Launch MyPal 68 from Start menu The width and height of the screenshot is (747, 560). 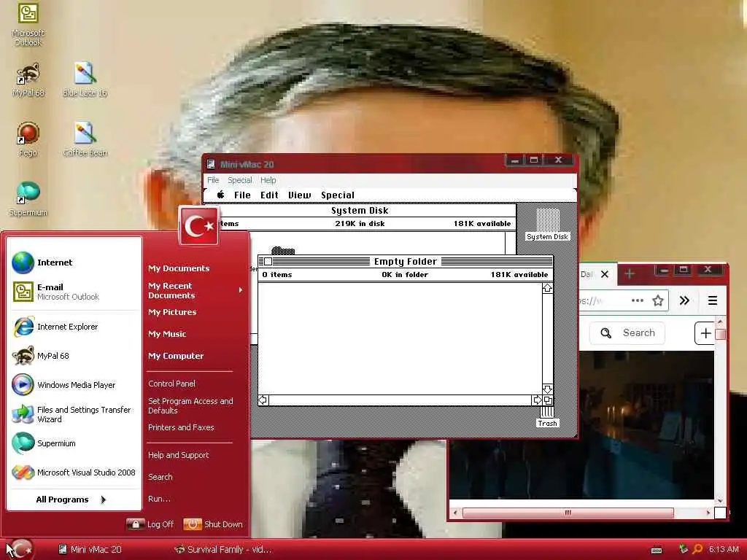75,356
